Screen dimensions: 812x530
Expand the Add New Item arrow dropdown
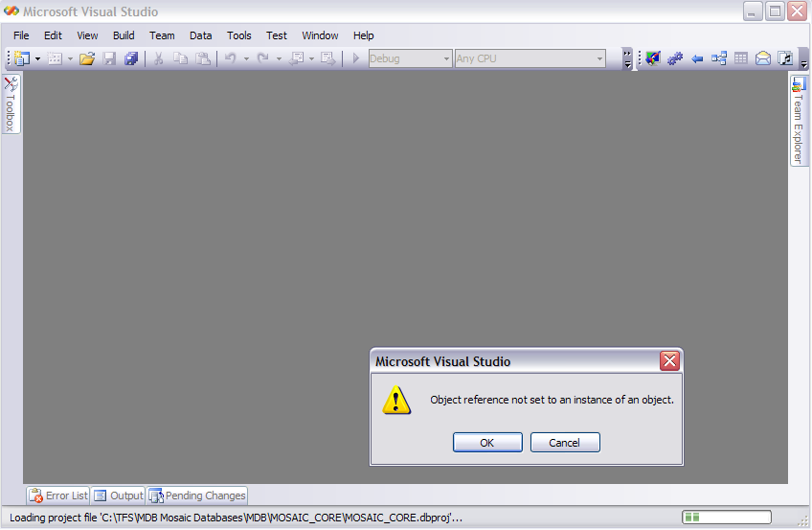(71, 59)
